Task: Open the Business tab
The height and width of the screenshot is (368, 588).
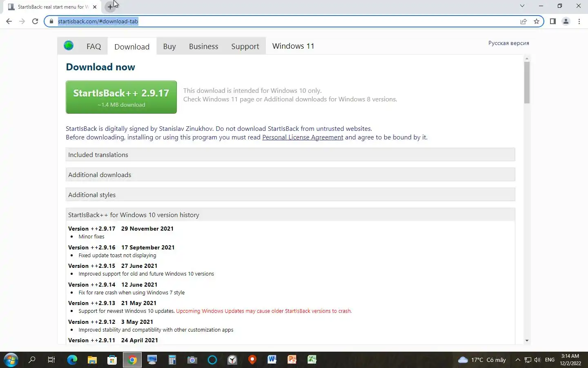Action: [203, 46]
